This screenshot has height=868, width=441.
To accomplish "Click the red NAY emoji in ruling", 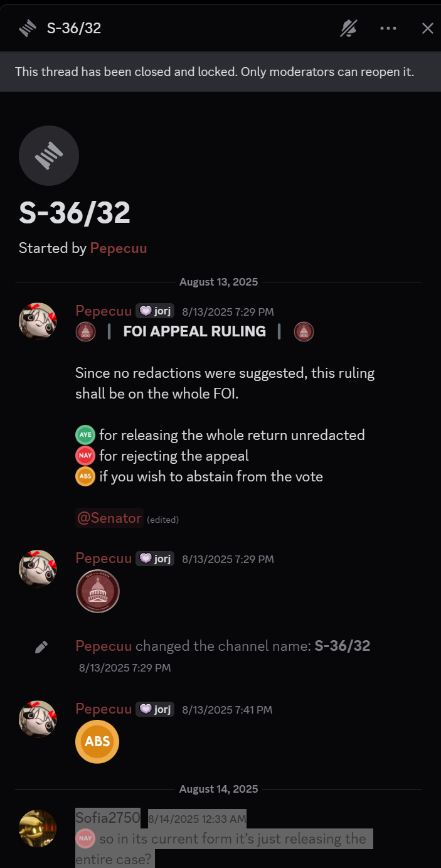I will pyautogui.click(x=85, y=456).
